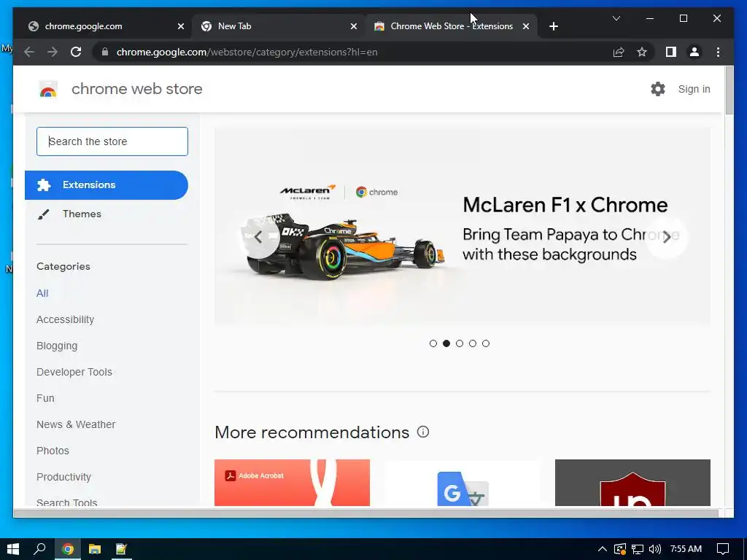Show next carousel slide
747x560 pixels.
[x=667, y=237]
